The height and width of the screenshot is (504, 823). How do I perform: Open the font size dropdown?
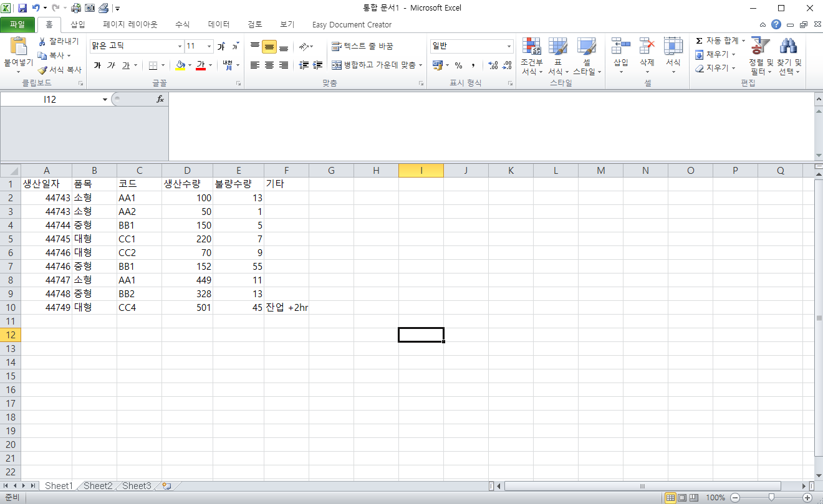(209, 46)
